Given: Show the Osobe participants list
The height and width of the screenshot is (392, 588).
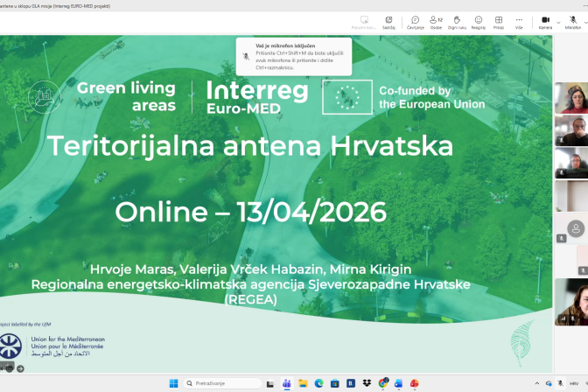Looking at the screenshot, I should pos(436,23).
